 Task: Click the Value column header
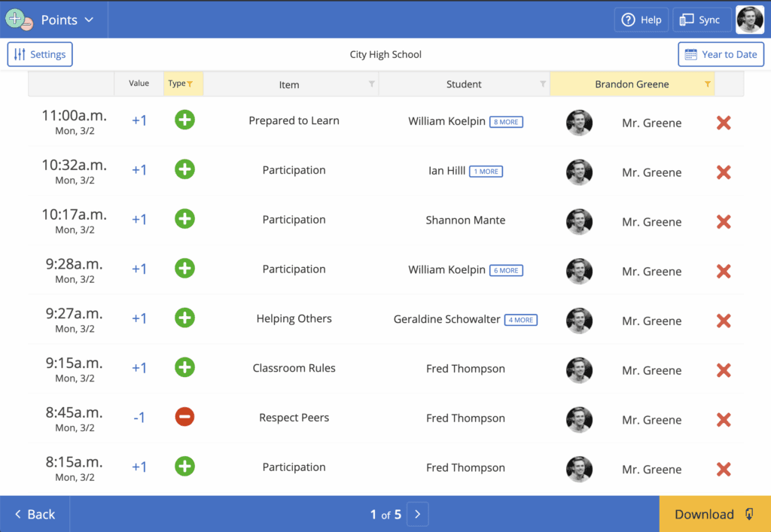(139, 84)
